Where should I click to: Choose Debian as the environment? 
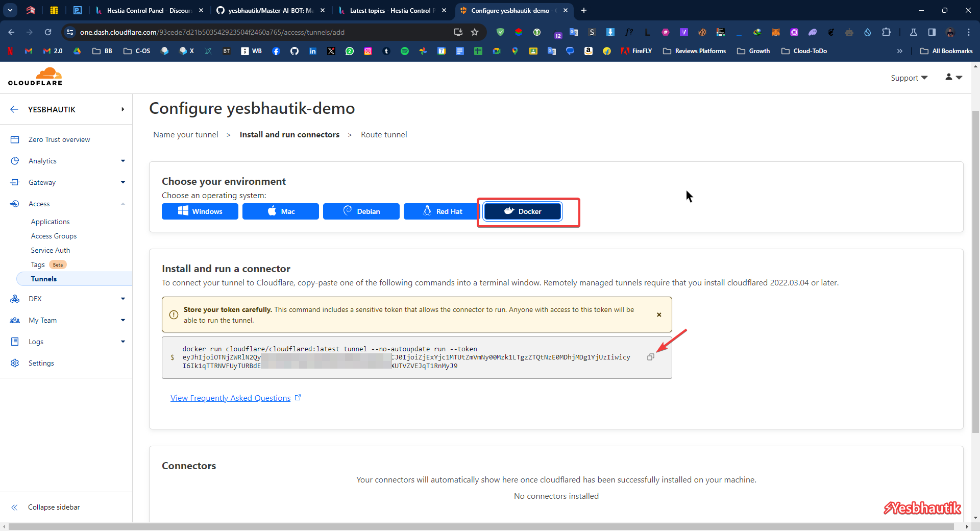click(361, 211)
